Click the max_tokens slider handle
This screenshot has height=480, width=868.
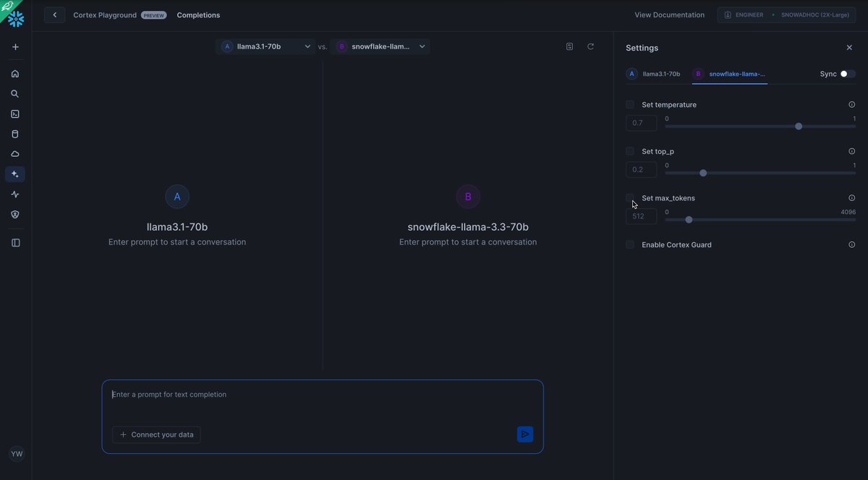[x=689, y=220]
